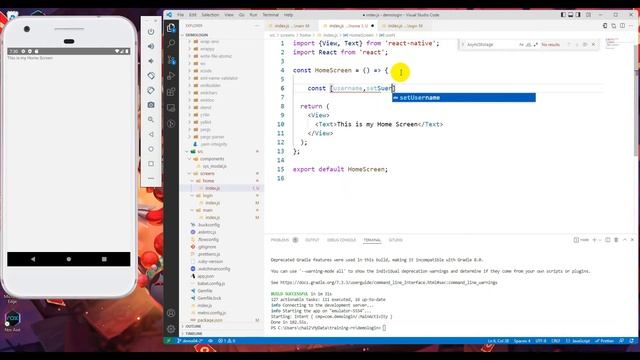The width and height of the screenshot is (640, 360).
Task: Click the AsyncStorage find input field
Action: pos(492,44)
